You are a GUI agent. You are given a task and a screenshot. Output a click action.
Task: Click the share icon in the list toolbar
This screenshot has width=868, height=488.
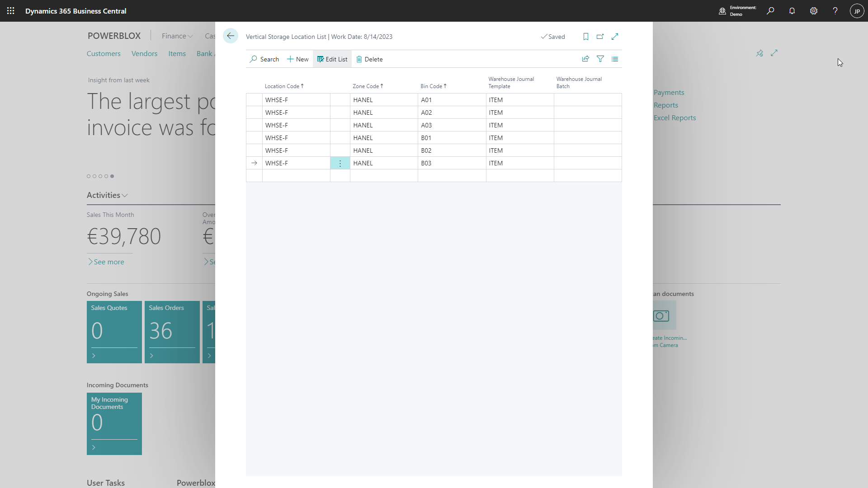pyautogui.click(x=585, y=59)
